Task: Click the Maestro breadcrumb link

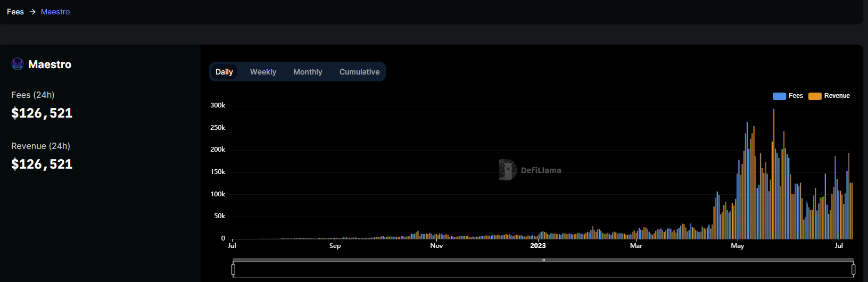Action: coord(55,12)
